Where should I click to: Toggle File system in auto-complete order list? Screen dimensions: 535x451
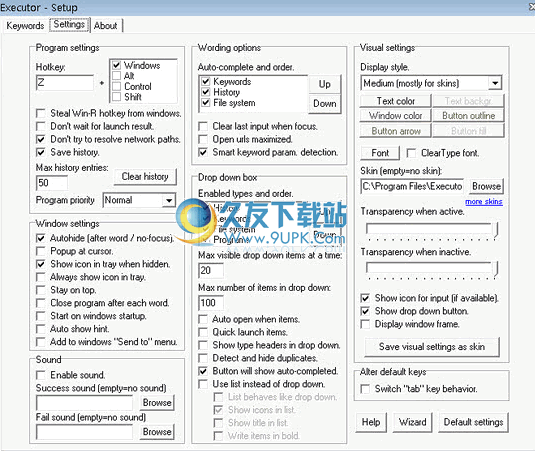pos(205,103)
